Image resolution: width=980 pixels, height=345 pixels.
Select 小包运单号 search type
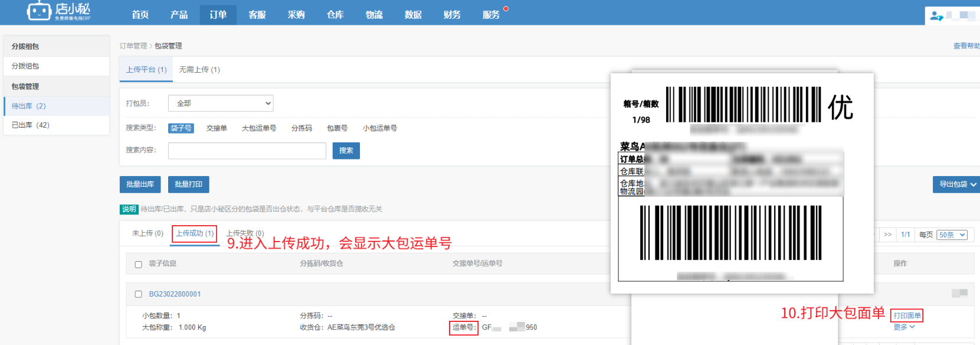(x=380, y=128)
